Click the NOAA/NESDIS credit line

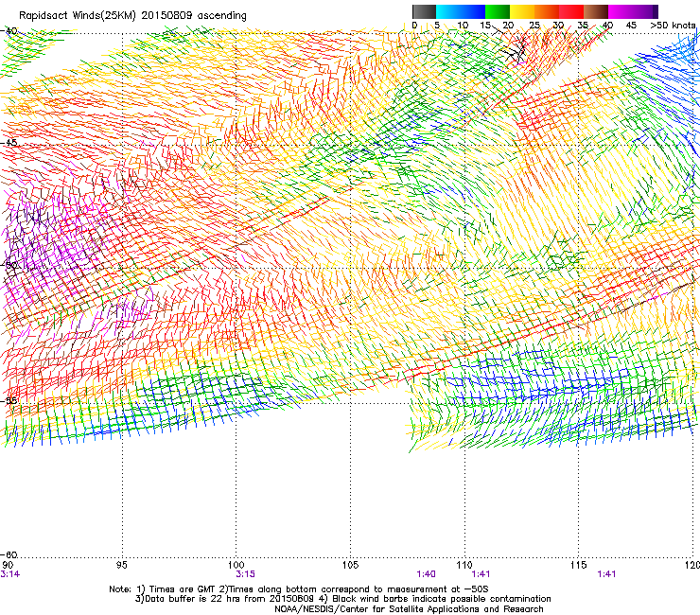point(409,609)
